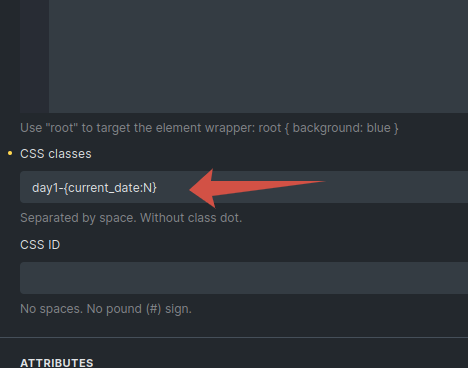Viewport: 468px width, 368px height.
Task: Click the 'Separated by space' helper text
Action: click(x=131, y=218)
